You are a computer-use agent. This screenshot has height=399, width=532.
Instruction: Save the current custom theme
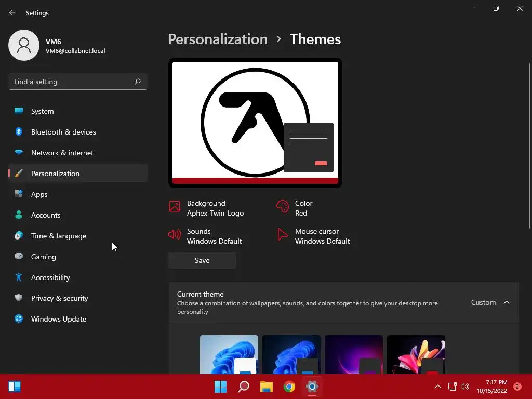(x=202, y=260)
